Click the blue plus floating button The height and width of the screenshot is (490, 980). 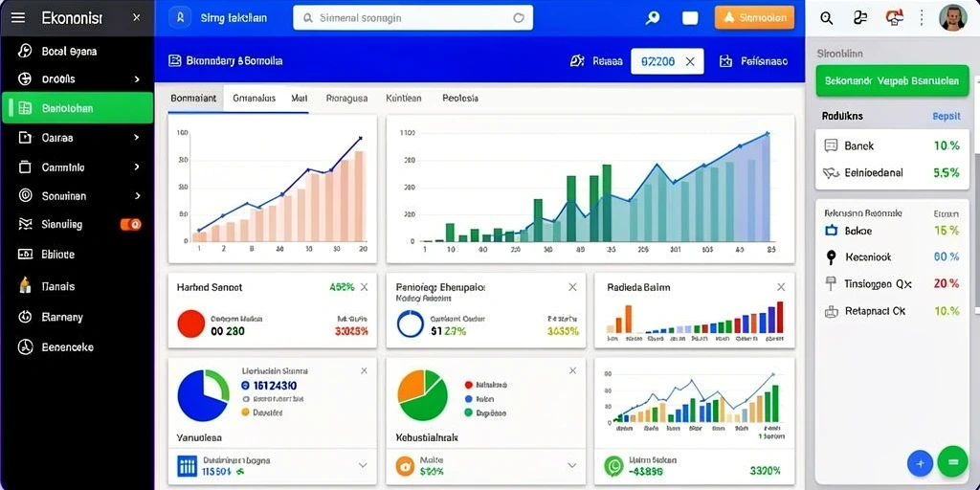tap(920, 463)
